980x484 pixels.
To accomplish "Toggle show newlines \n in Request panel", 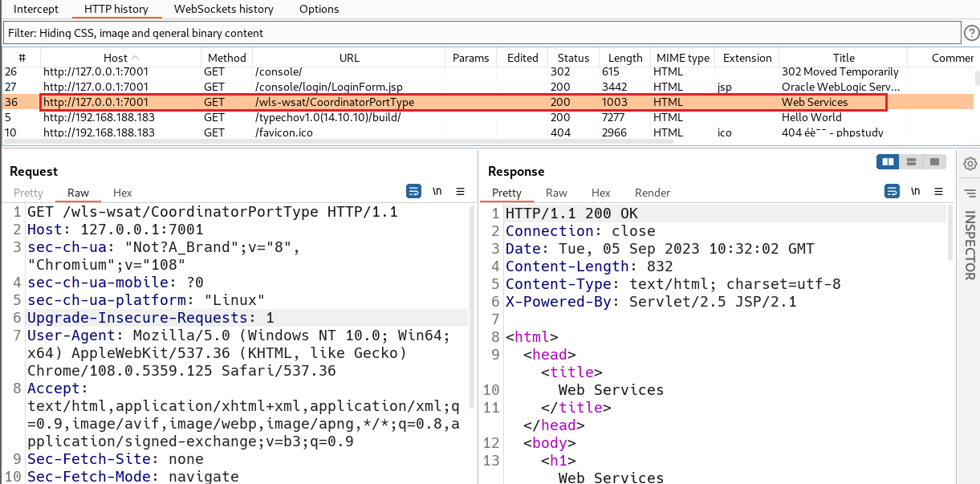I will click(437, 192).
